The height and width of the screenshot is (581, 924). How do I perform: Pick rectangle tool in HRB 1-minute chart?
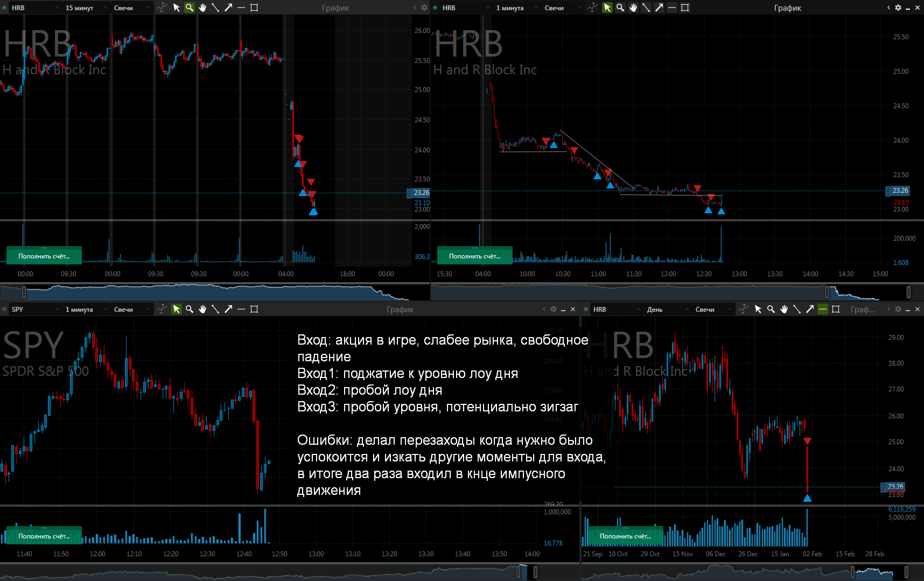(685, 8)
